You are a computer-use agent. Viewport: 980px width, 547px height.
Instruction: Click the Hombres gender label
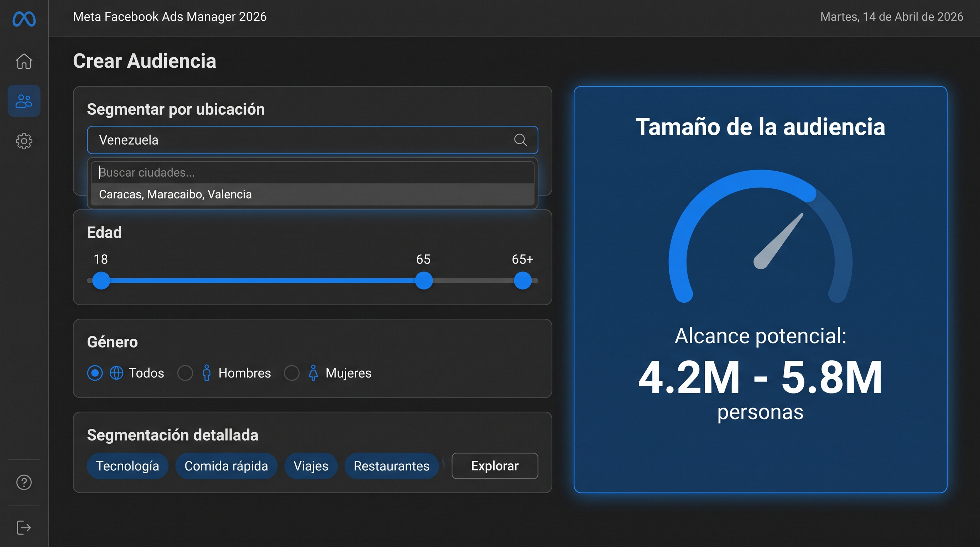(x=245, y=373)
